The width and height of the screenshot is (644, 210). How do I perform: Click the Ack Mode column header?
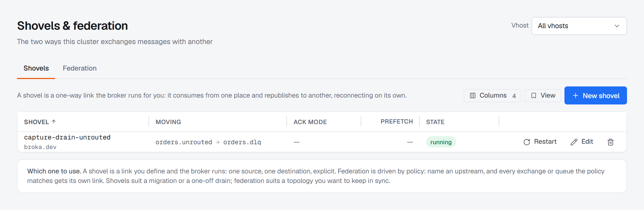point(310,122)
